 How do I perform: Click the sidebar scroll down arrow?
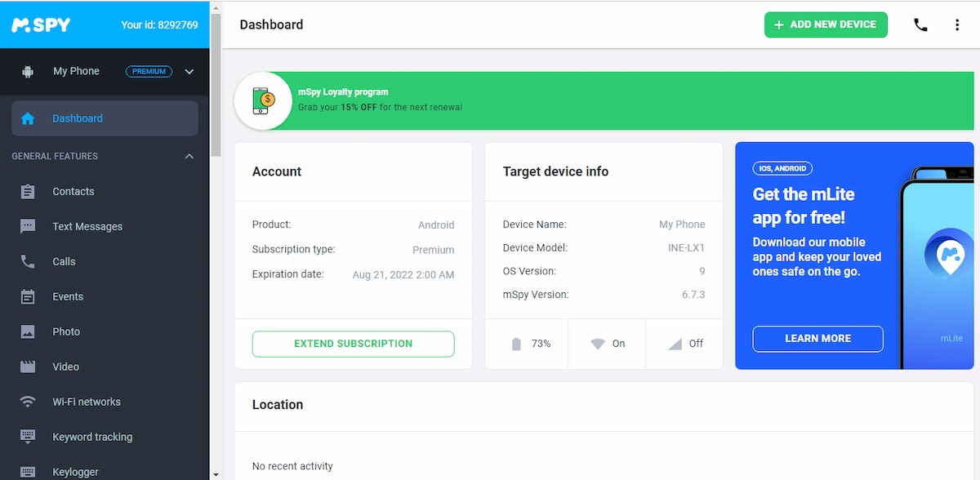(216, 473)
